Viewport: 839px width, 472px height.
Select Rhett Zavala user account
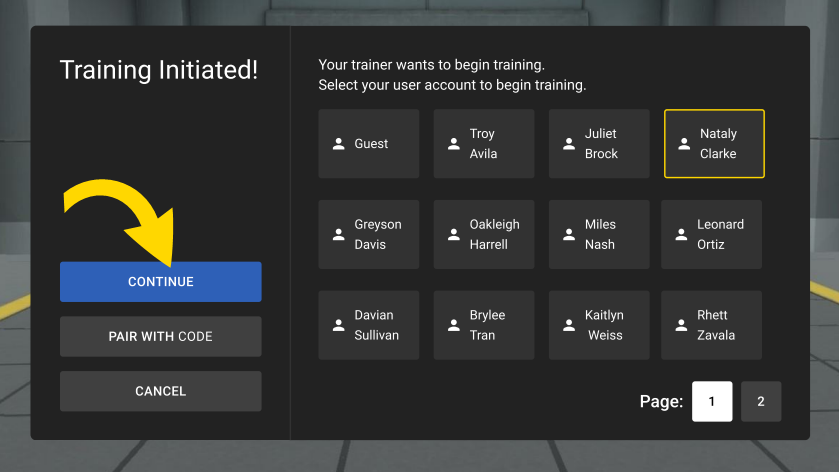click(x=712, y=326)
